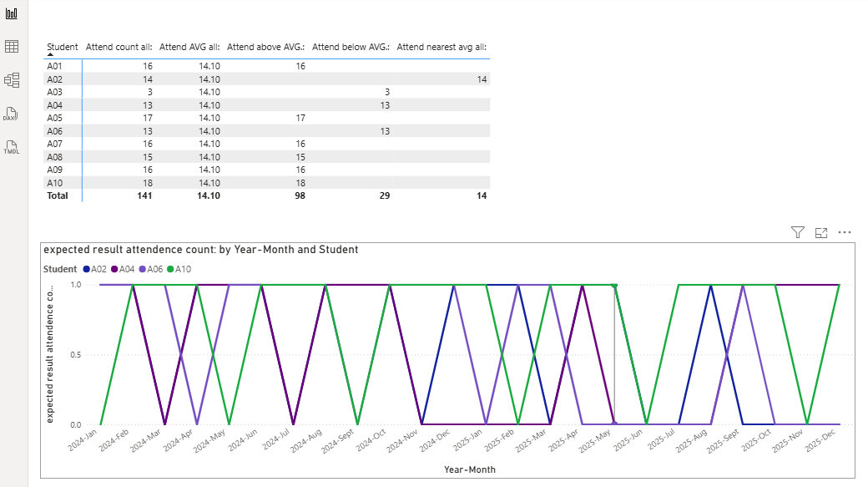Click the chart title text
The height and width of the screenshot is (487, 868).
click(201, 250)
